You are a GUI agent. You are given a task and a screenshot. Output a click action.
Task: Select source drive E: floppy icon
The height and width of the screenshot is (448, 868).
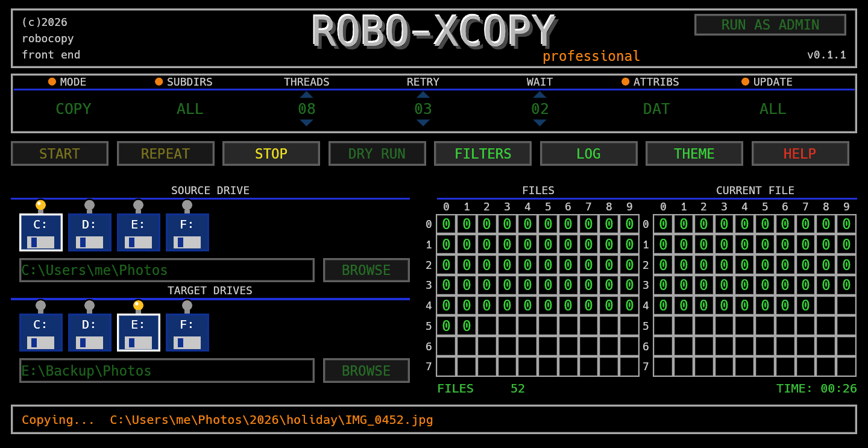[139, 232]
